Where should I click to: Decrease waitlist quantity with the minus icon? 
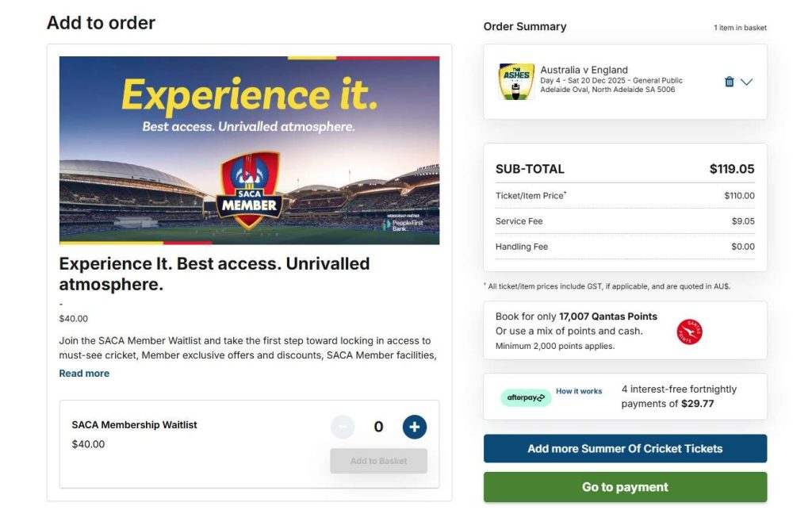click(343, 427)
